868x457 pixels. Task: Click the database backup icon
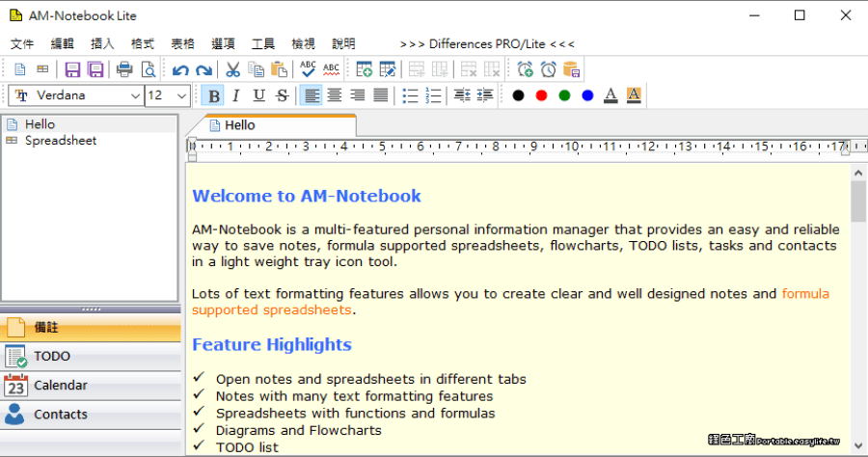tap(571, 69)
